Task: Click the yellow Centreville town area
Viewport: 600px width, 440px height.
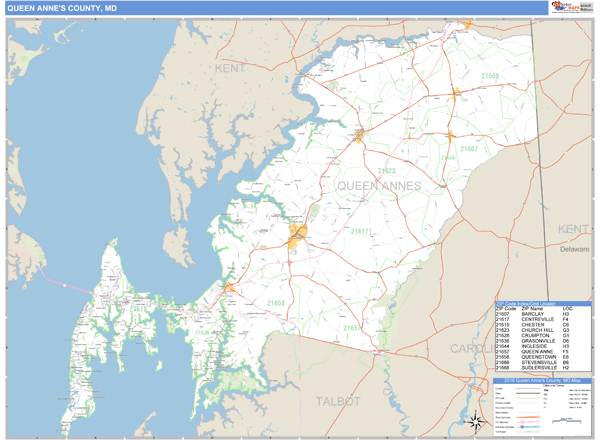Action: (x=298, y=236)
